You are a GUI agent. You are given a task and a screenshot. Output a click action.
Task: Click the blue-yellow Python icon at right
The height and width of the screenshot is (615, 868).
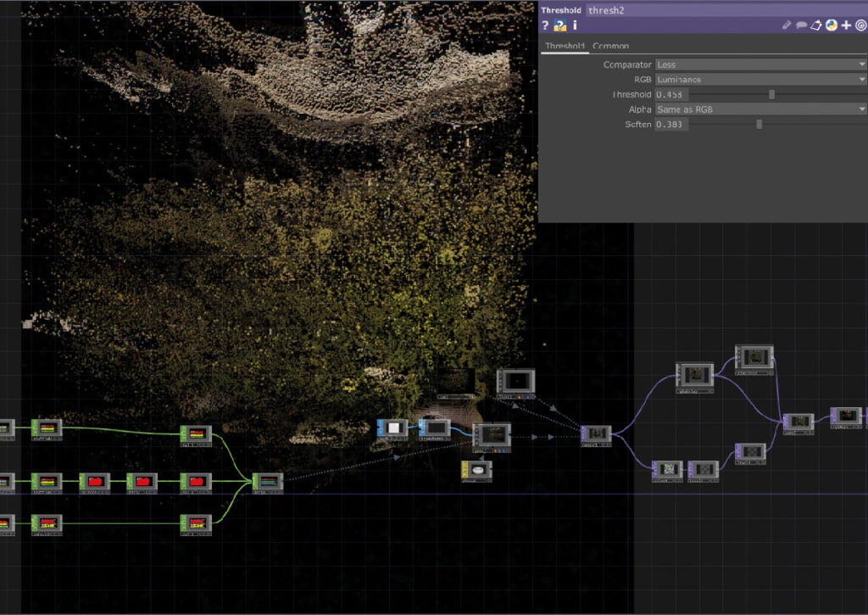[x=832, y=25]
